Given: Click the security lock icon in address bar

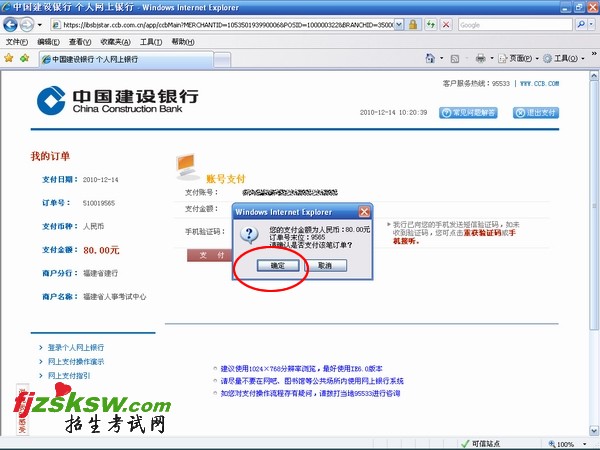Looking at the screenshot, I should click(x=411, y=24).
